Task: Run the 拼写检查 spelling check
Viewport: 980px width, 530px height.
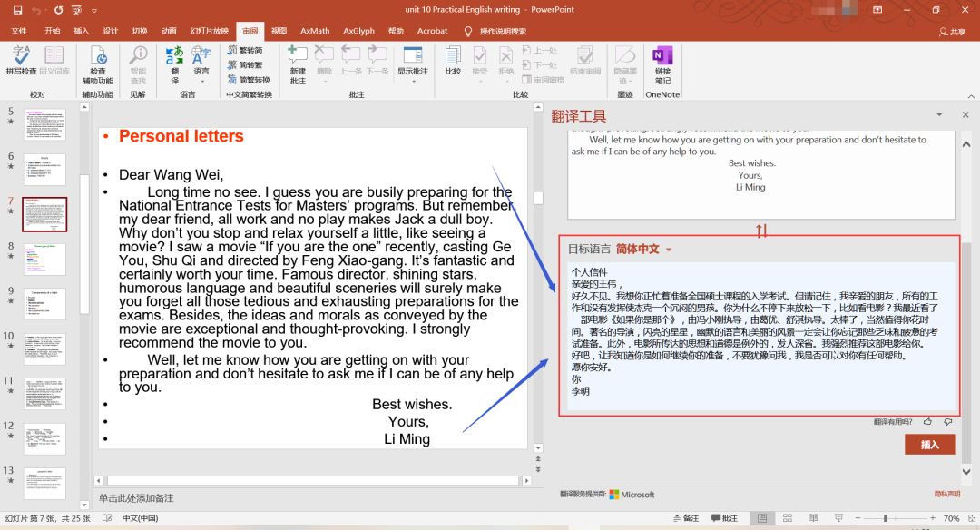Action: click(x=21, y=61)
